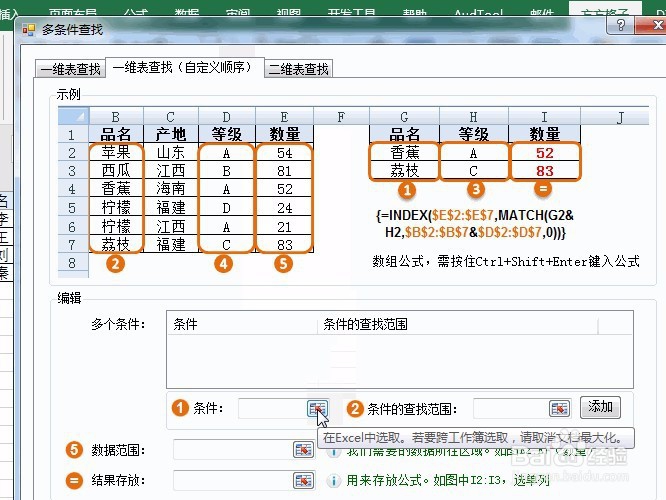Click the 添加 button
The width and height of the screenshot is (666, 500).
click(x=600, y=407)
